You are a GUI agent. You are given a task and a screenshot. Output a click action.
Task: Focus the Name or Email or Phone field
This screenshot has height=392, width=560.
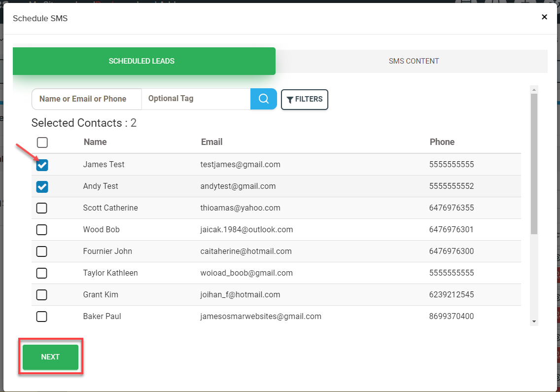[86, 99]
